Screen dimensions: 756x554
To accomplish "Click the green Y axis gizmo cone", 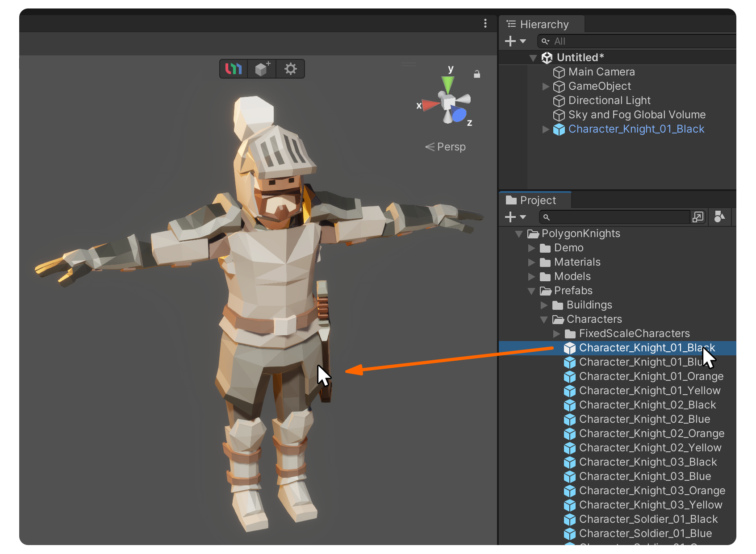I will (448, 85).
